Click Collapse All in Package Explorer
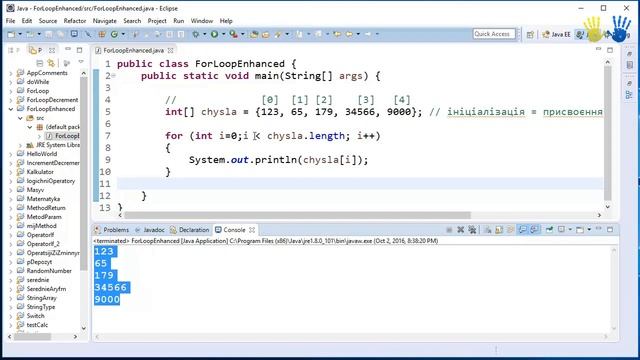 coord(40,63)
